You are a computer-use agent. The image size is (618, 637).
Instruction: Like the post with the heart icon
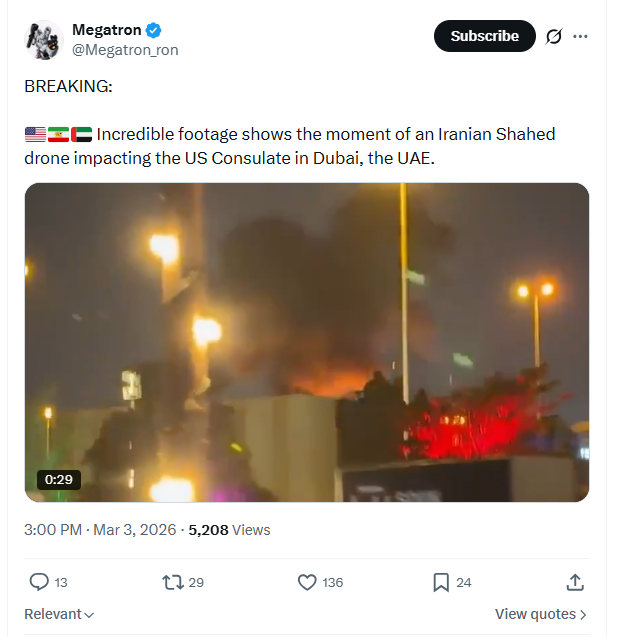(307, 582)
